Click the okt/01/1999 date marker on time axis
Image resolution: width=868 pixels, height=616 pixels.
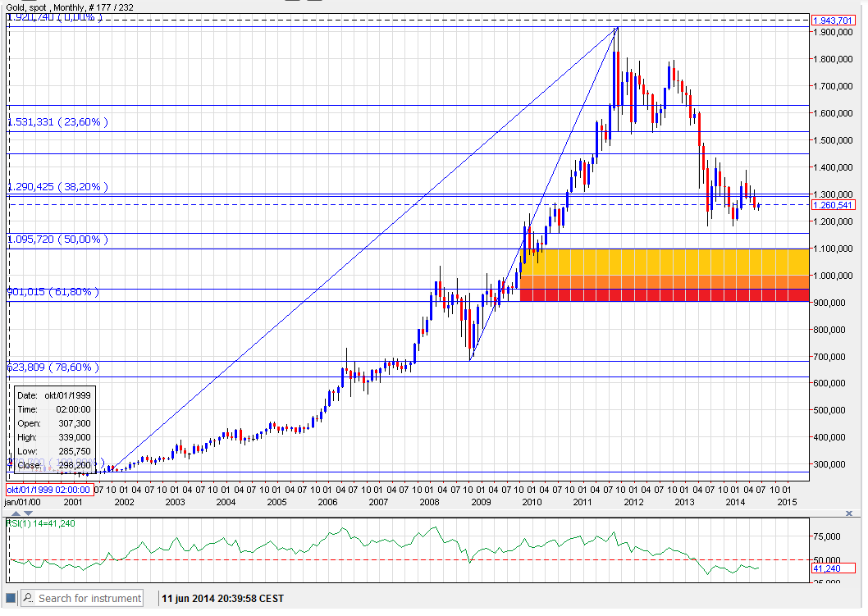49,490
